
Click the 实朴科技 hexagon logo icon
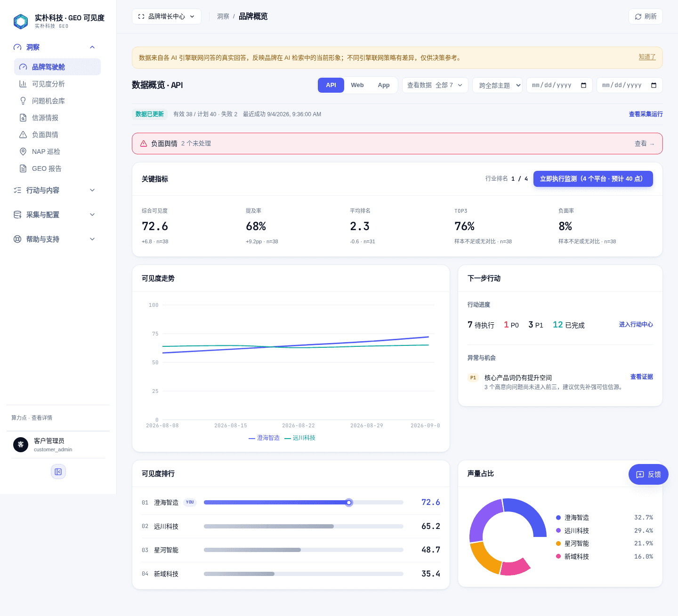coord(21,21)
